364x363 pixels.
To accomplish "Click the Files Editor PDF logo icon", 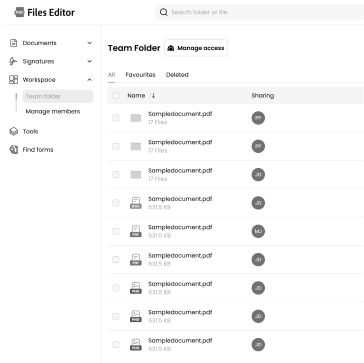I will point(19,12).
